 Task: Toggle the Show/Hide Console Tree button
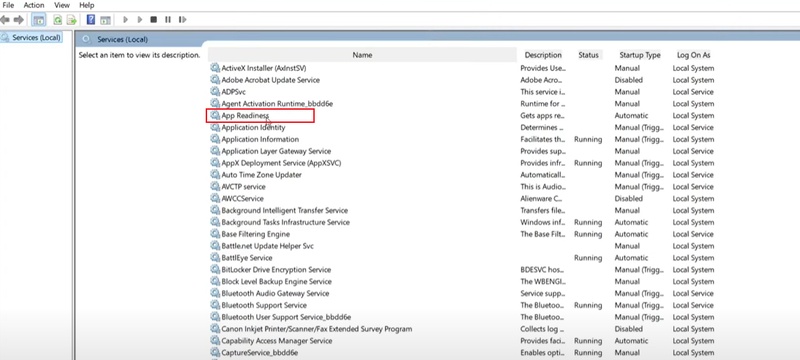[x=39, y=20]
